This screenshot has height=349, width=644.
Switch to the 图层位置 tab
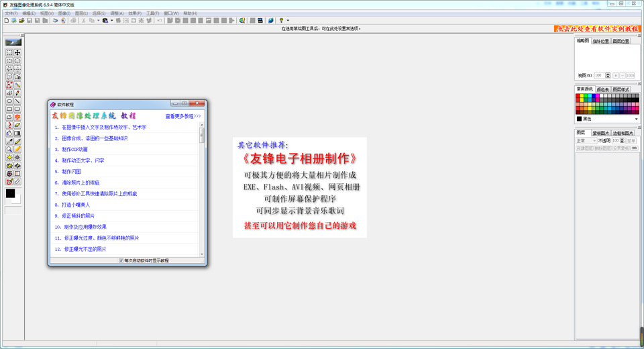click(621, 41)
